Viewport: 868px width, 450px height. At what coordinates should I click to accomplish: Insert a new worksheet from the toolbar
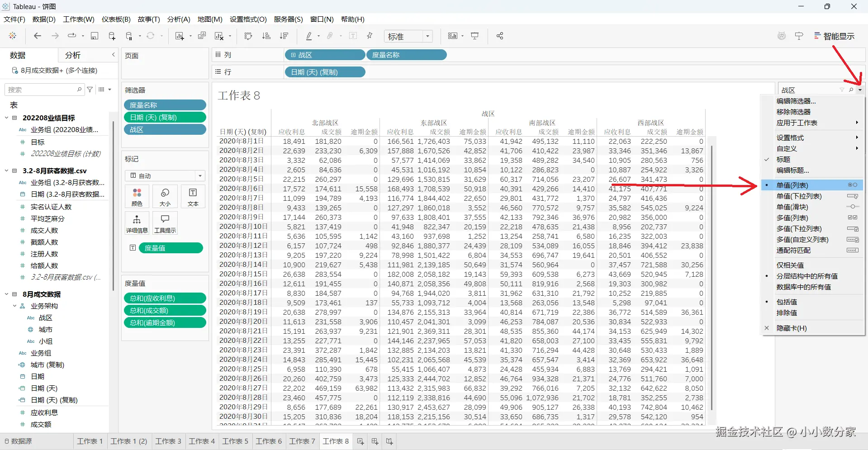[x=180, y=36]
